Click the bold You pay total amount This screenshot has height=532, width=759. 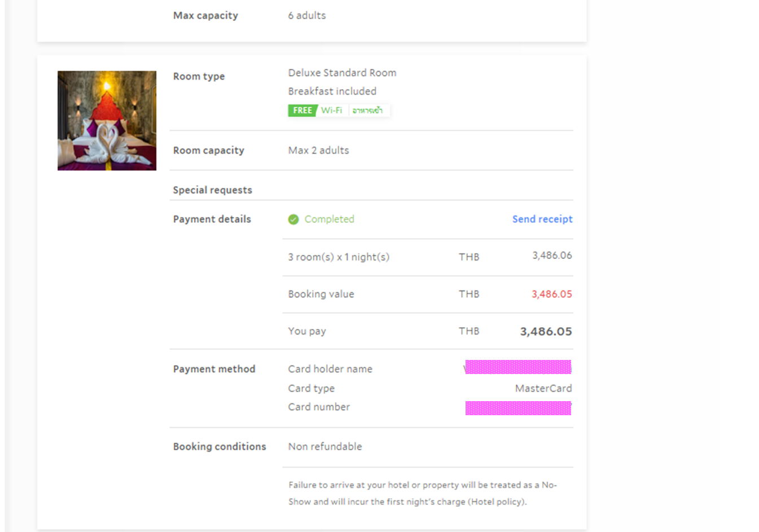point(546,331)
